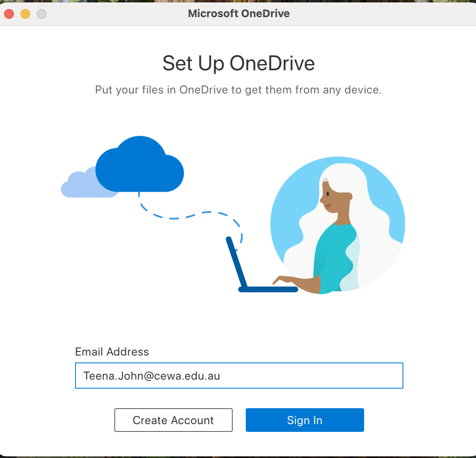476x458 pixels.
Task: Click the Sign In button
Action: click(x=305, y=420)
